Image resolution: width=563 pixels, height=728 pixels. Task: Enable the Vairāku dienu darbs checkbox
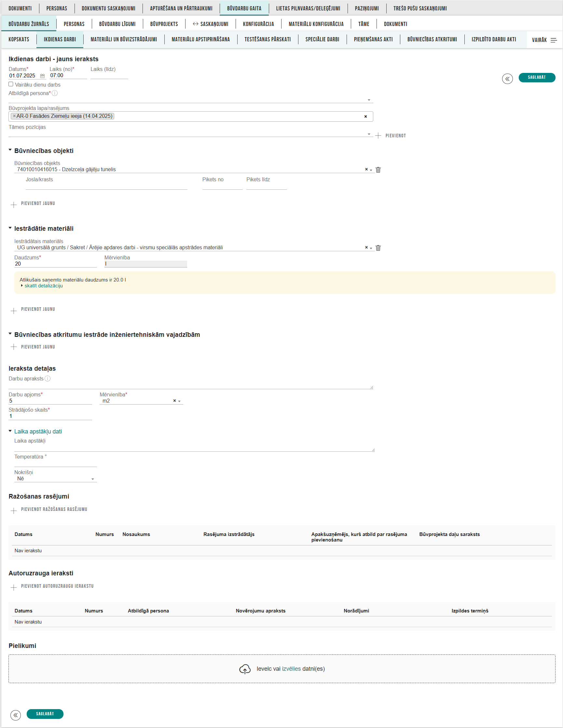tap(11, 84)
